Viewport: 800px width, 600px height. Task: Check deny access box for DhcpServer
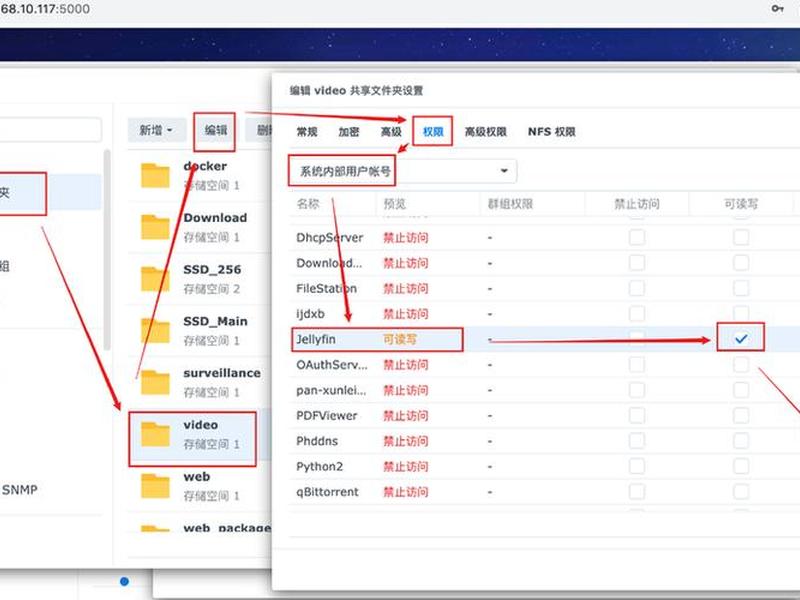[x=637, y=237]
